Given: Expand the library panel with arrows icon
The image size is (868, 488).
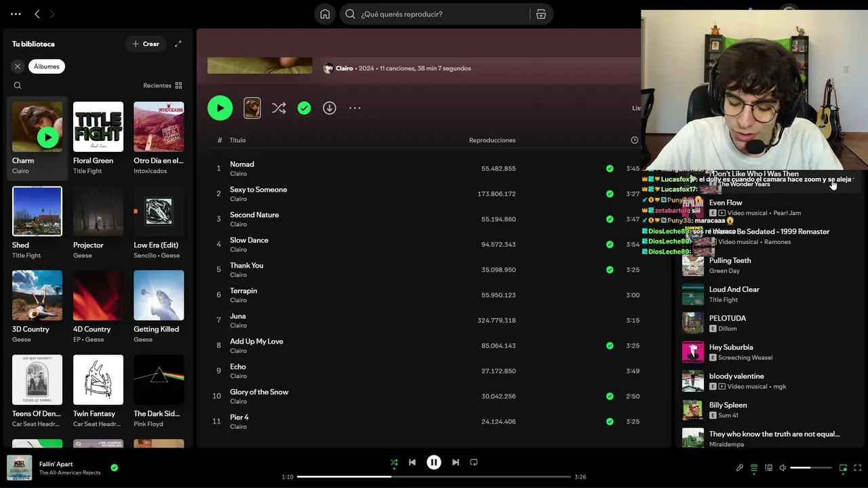Looking at the screenshot, I should [178, 44].
